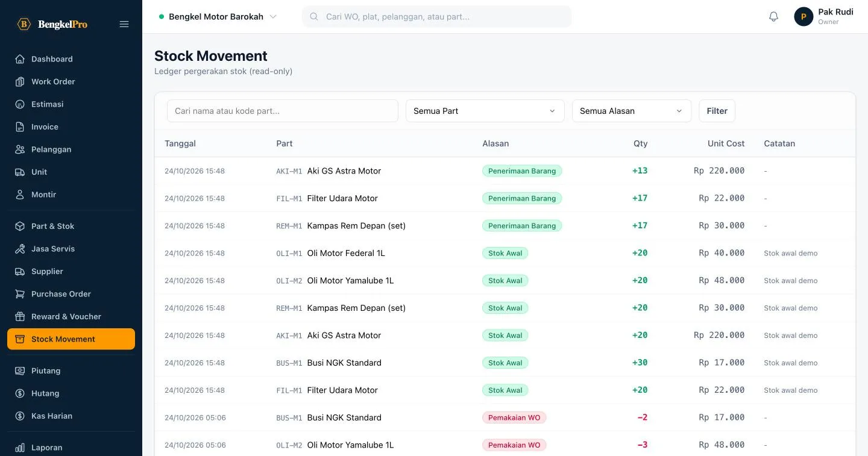Click the Rp 40.000 unit cost value
The image size is (868, 456).
722,253
